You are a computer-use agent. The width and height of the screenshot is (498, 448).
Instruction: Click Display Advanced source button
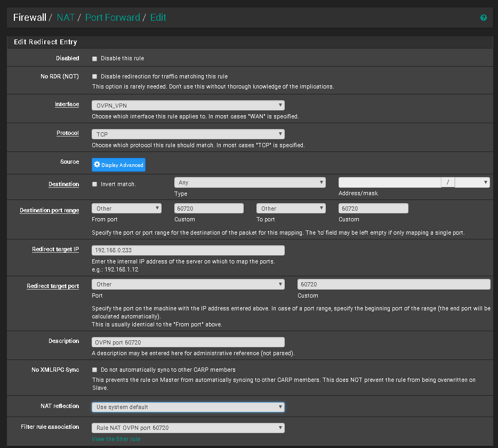[x=118, y=165]
